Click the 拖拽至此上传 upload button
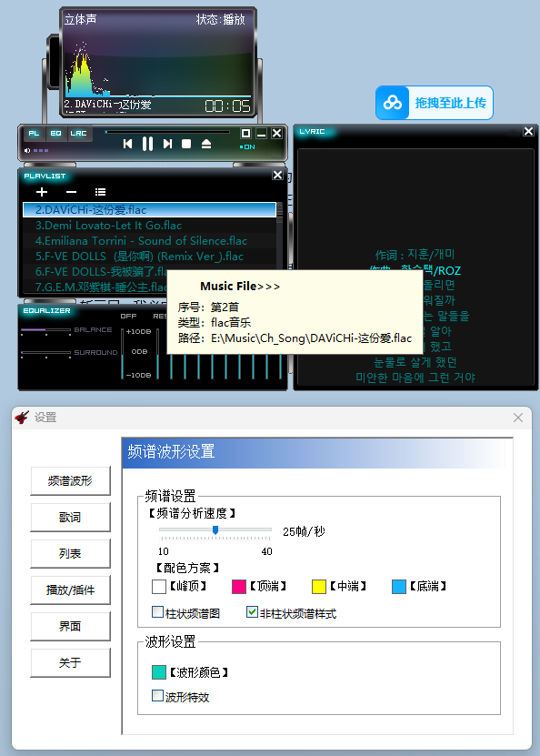This screenshot has width=540, height=756. 434,103
